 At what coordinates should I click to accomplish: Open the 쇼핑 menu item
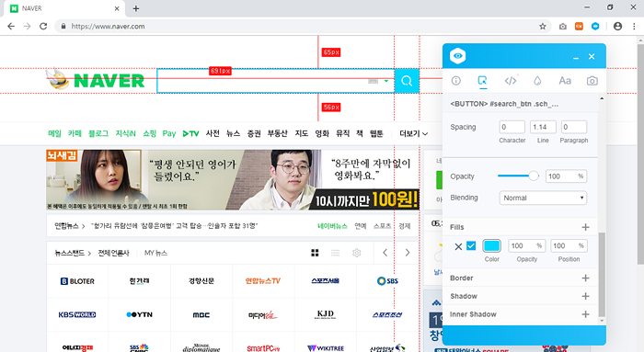click(149, 133)
